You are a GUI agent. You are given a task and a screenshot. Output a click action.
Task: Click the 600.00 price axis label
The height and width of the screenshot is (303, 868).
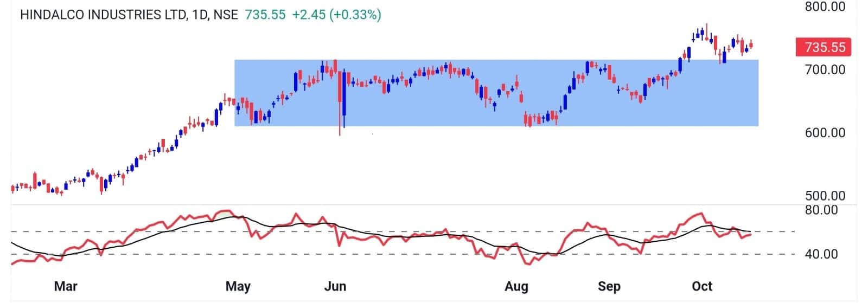click(825, 133)
